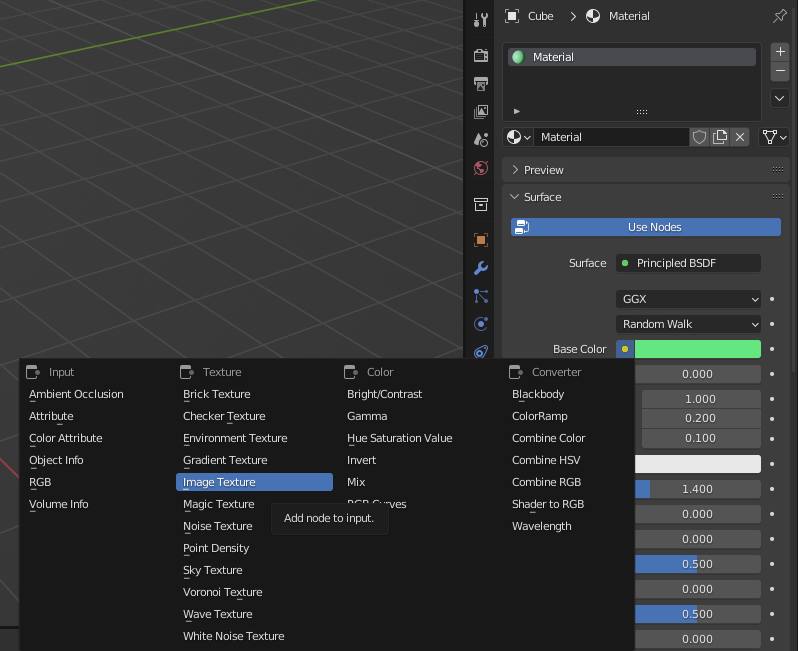Open the Modifiers properties tab

tap(480, 268)
